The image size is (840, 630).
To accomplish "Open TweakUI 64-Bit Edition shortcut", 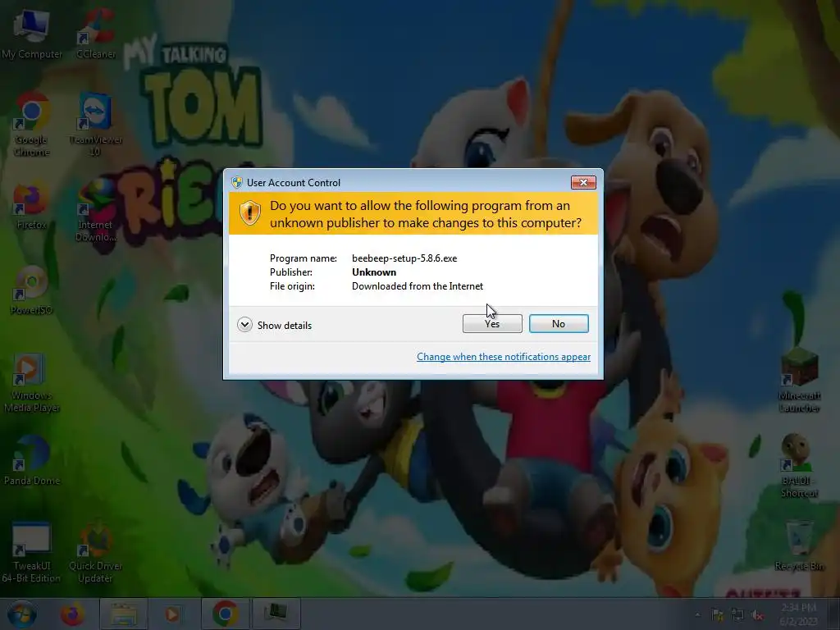I will 32,553.
